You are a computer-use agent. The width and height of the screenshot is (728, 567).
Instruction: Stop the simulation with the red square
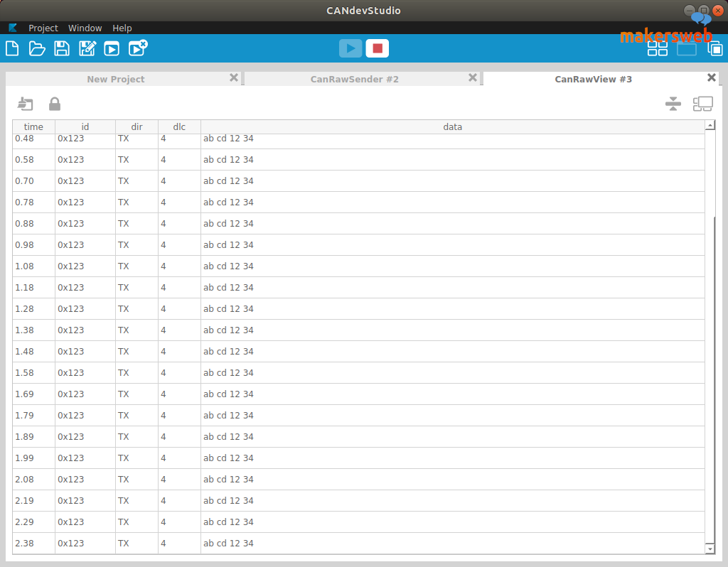tap(378, 48)
